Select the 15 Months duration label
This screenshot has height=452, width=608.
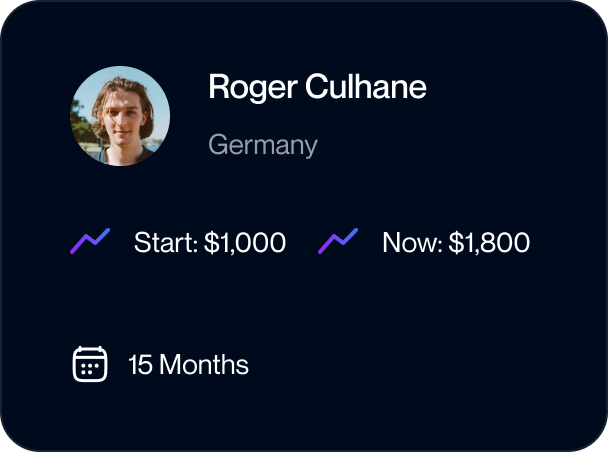[188, 364]
